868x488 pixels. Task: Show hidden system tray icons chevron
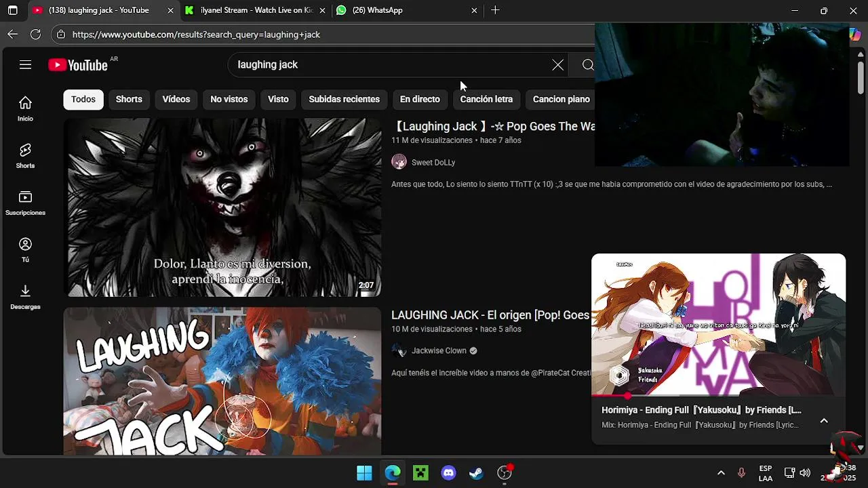[x=721, y=472]
